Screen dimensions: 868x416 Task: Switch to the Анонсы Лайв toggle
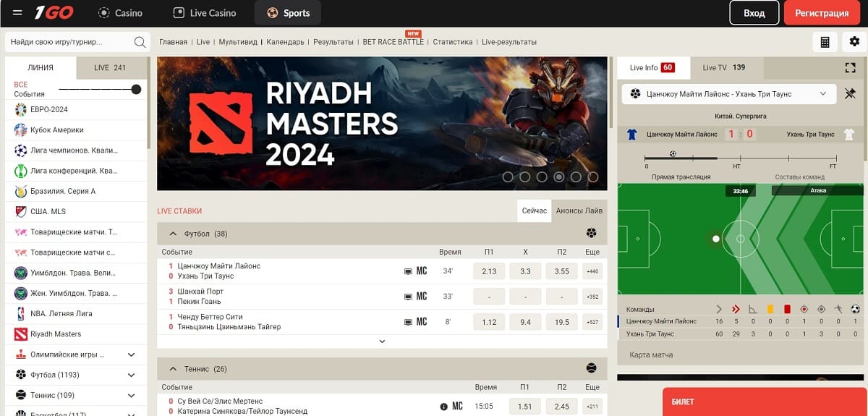(579, 211)
